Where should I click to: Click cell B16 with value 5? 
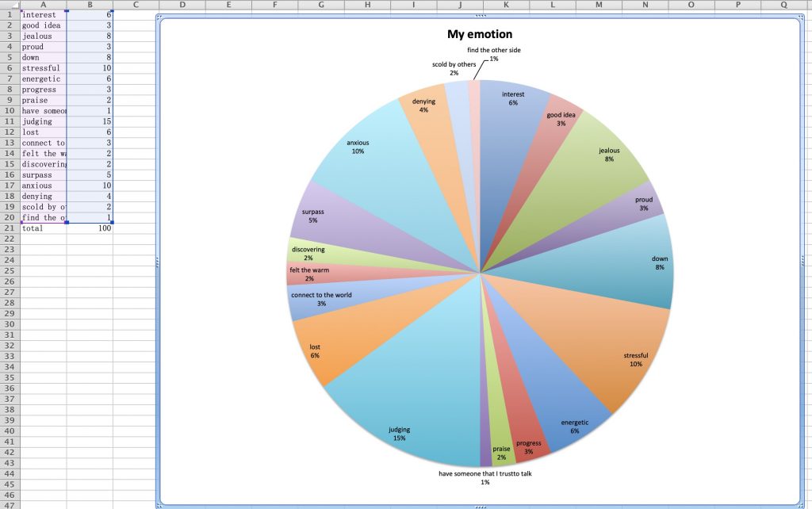(x=90, y=175)
